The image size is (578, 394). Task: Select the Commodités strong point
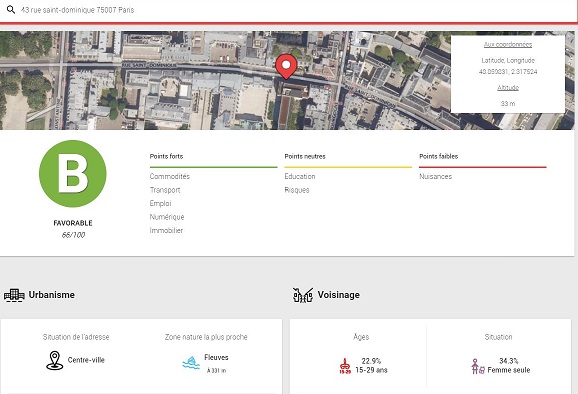(x=170, y=177)
